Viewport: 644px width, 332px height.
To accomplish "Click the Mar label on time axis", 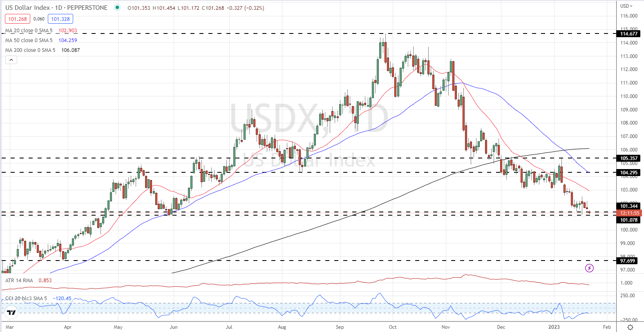I will [10, 327].
